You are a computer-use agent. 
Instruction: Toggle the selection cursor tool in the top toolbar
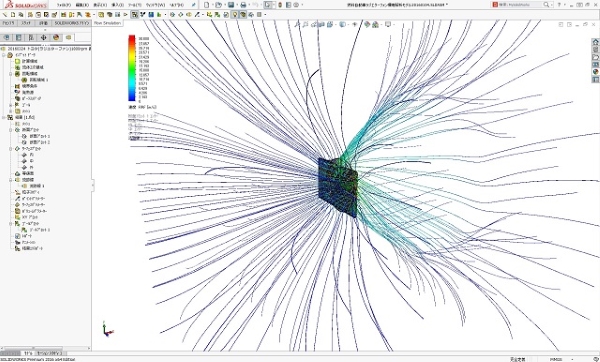point(268,5)
